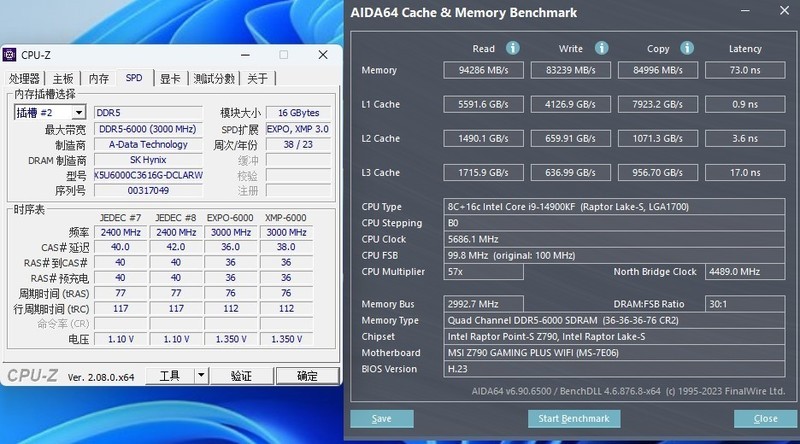The height and width of the screenshot is (444, 800).
Task: Click the EXPO-6000 CAS latency 36.0 cell
Action: pos(231,247)
